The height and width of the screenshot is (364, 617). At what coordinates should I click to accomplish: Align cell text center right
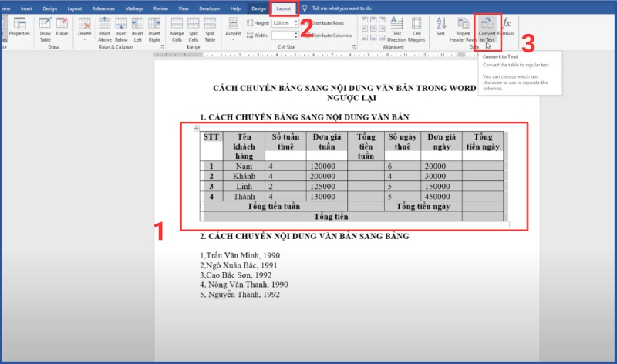pos(382,29)
